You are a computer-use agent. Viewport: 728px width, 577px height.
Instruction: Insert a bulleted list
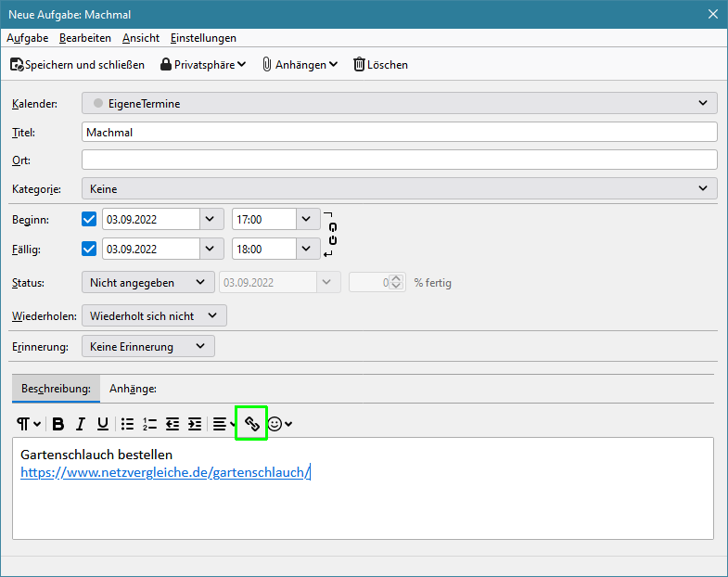click(128, 424)
